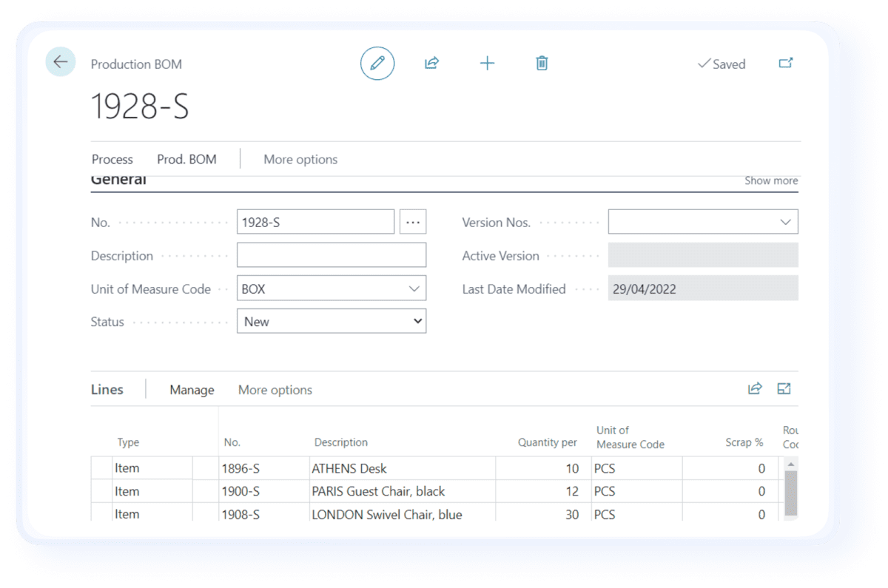Click the Saved status indicator
Image resolution: width=888 pixels, height=588 pixels.
pyautogui.click(x=721, y=64)
